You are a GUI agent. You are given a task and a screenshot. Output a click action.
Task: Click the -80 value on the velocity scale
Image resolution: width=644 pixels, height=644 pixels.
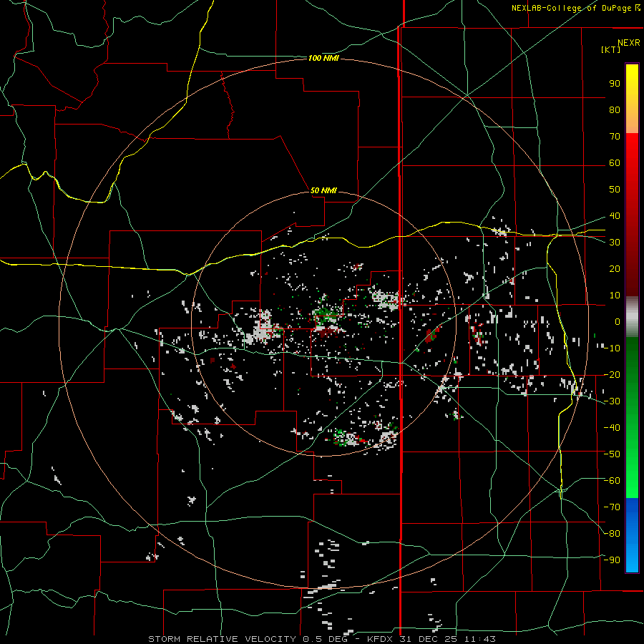[612, 534]
